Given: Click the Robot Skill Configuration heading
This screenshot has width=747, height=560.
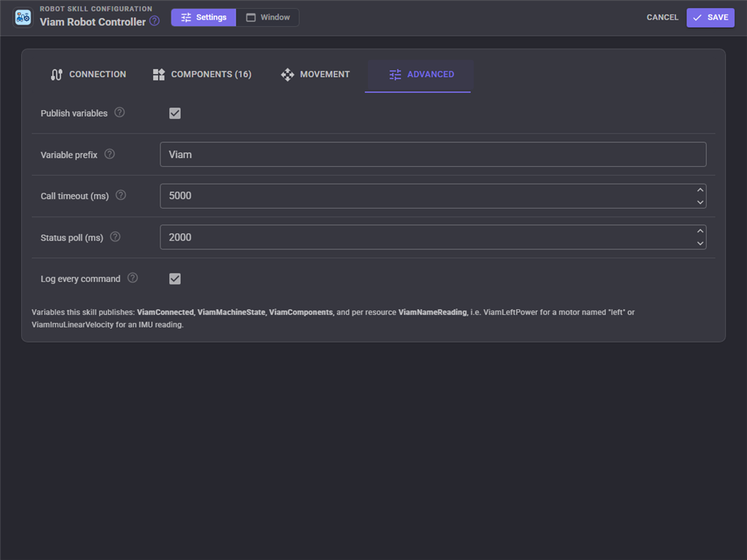Looking at the screenshot, I should coord(96,9).
